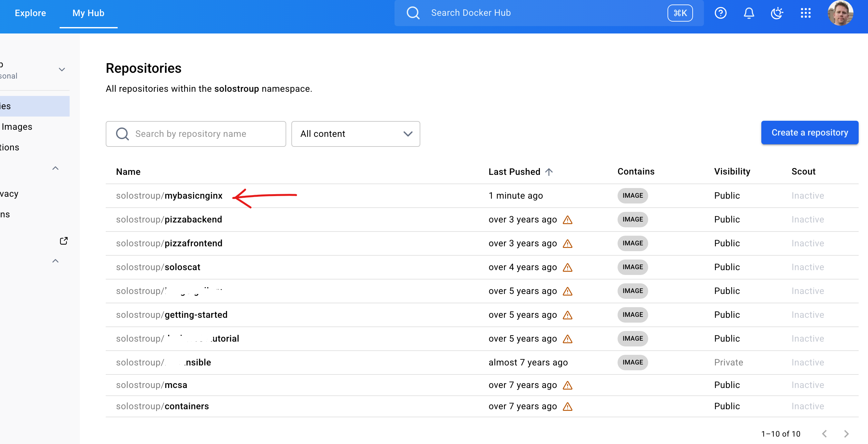The image size is (868, 444).
Task: Click the Public visibility for mcsa
Action: (727, 385)
